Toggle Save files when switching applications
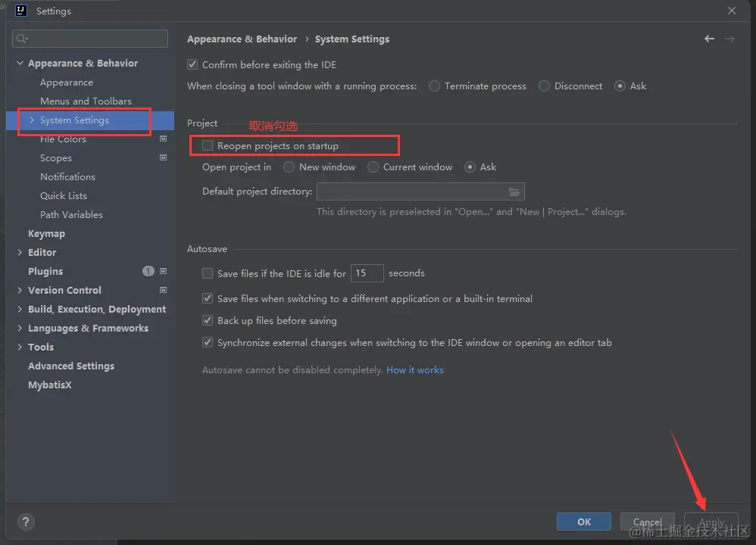The image size is (756, 545). 208,298
